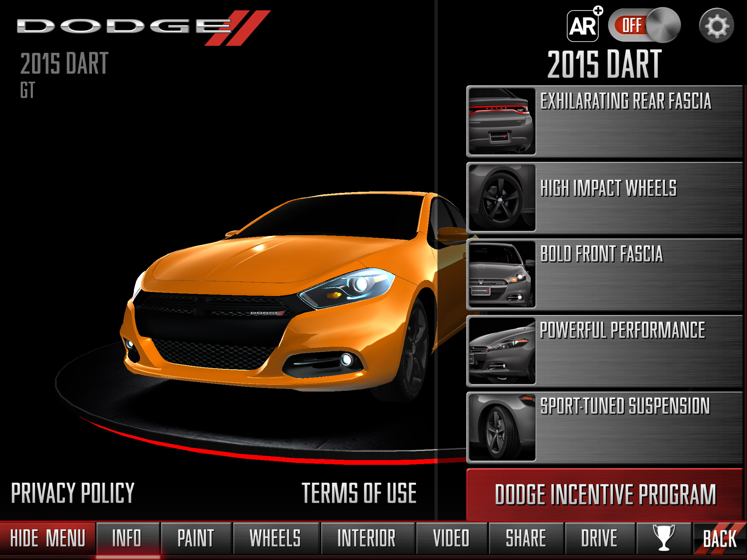
Task: Tap the trophy icon in bottom menu
Action: (664, 538)
